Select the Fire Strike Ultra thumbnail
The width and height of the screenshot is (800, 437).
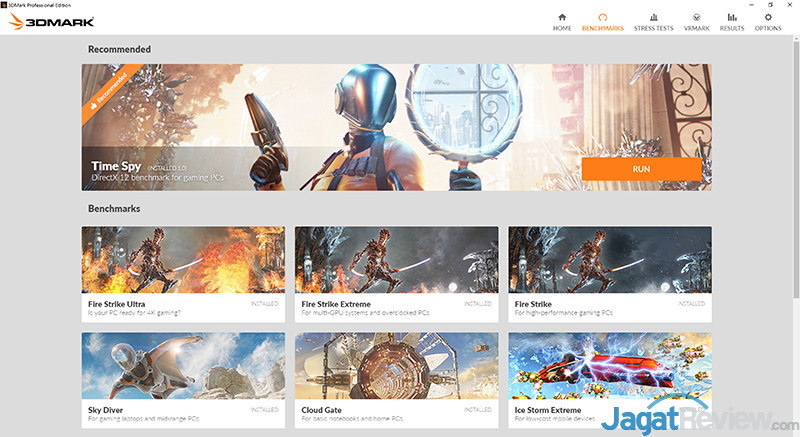183,260
